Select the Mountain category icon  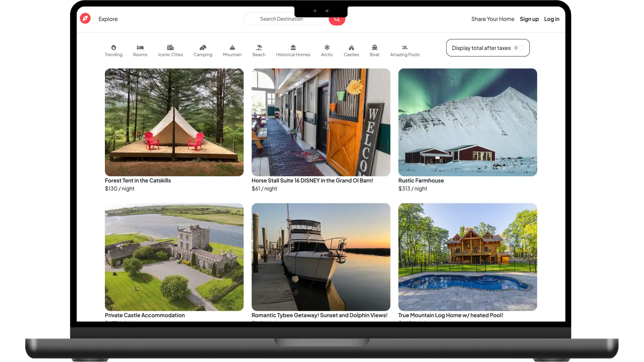tap(232, 48)
